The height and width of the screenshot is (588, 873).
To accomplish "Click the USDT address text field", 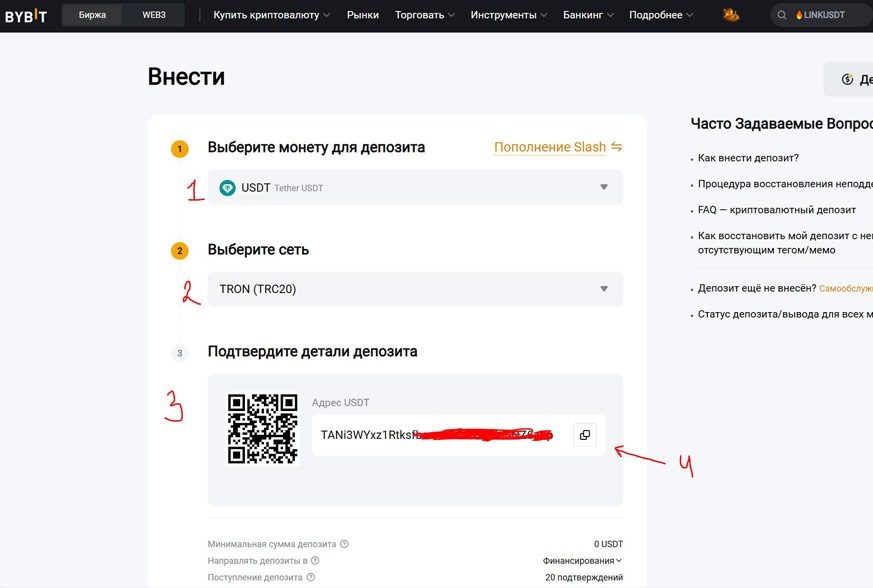I will pos(458,435).
